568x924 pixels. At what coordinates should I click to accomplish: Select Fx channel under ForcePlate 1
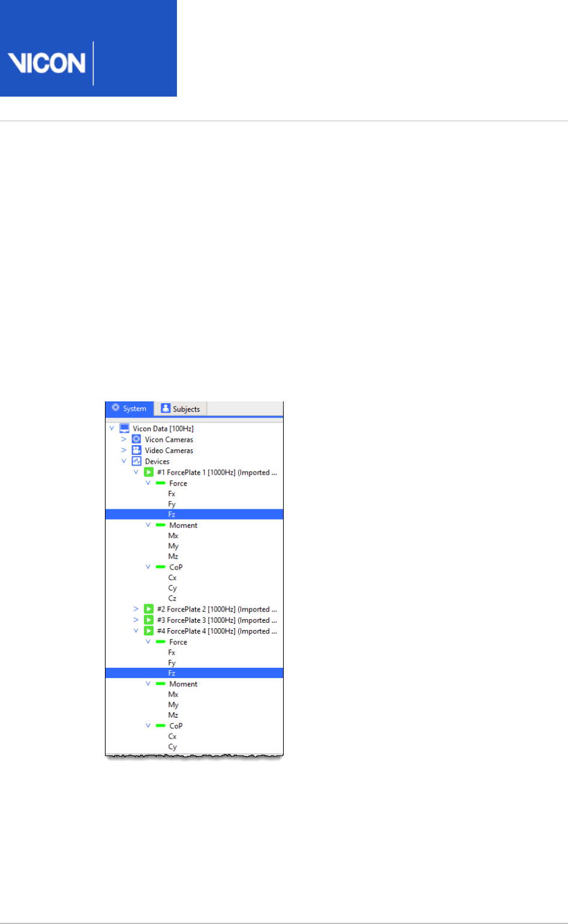click(172, 494)
